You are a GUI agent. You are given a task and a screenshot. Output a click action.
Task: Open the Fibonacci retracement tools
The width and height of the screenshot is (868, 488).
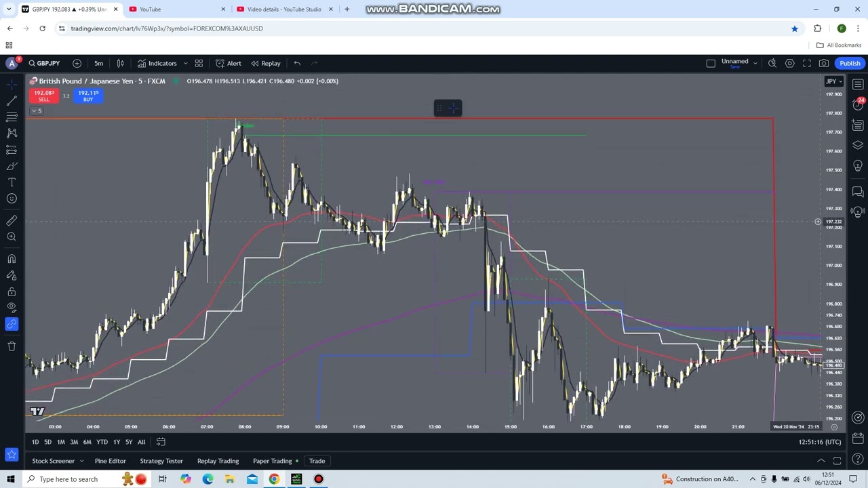(x=12, y=117)
